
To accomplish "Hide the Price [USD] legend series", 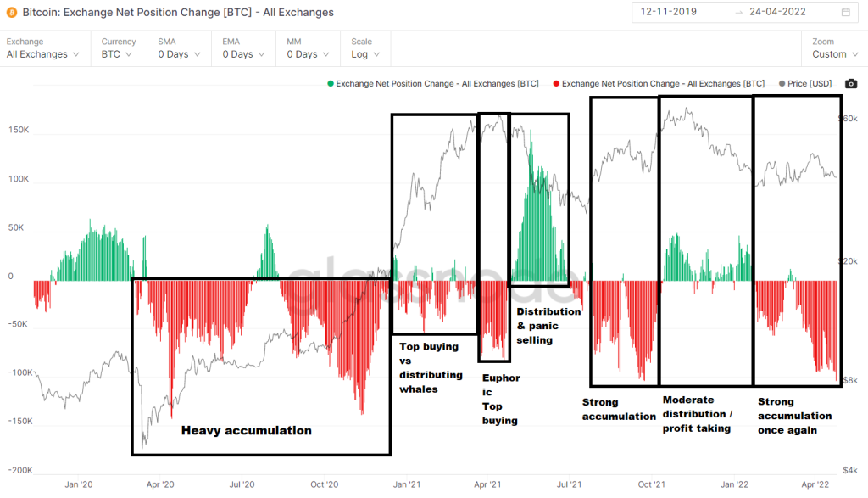I will point(805,84).
